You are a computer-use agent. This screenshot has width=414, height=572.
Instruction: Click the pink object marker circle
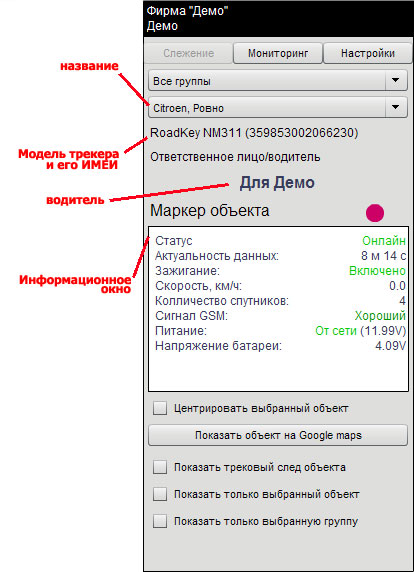coord(375,213)
